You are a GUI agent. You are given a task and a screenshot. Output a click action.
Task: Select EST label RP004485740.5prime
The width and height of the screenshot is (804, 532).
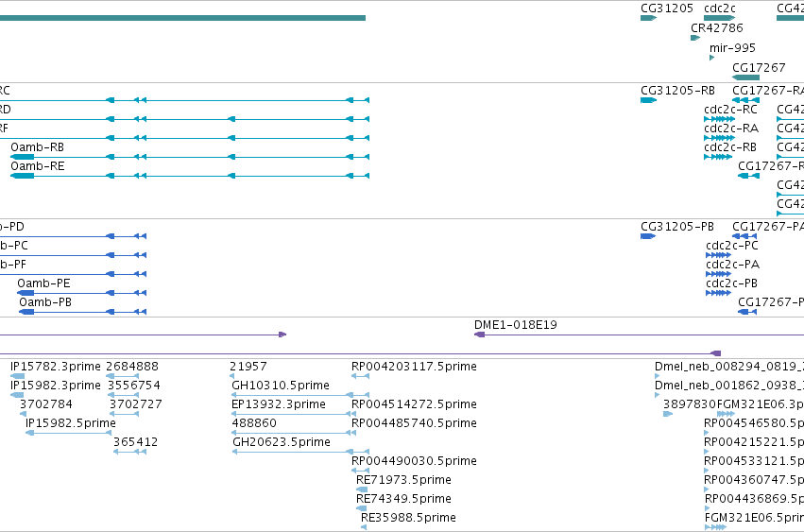(x=414, y=423)
